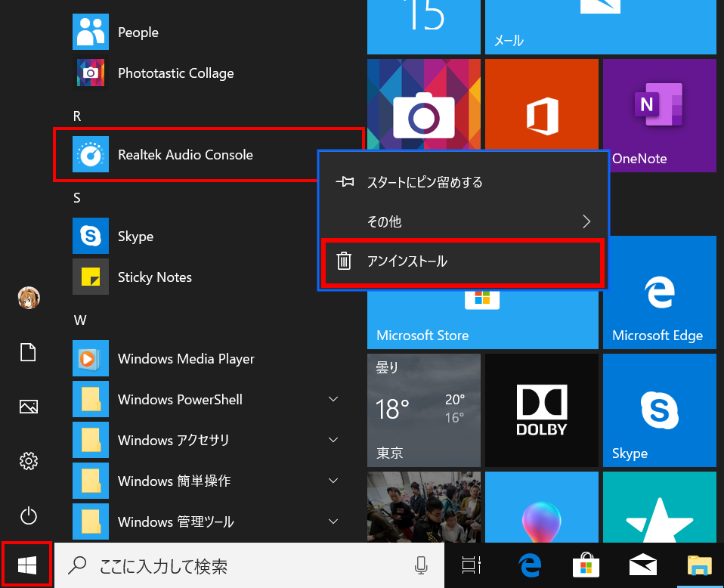
Task: Click the Windows PowerShell folder icon
Action: tap(91, 399)
